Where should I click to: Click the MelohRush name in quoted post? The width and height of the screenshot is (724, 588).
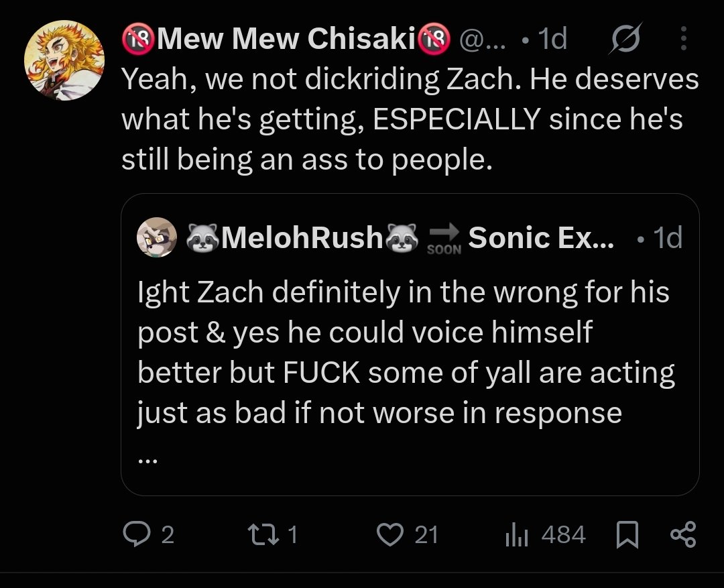302,237
